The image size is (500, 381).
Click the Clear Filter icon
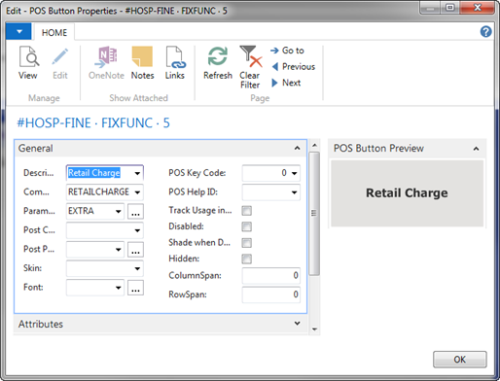tap(251, 57)
